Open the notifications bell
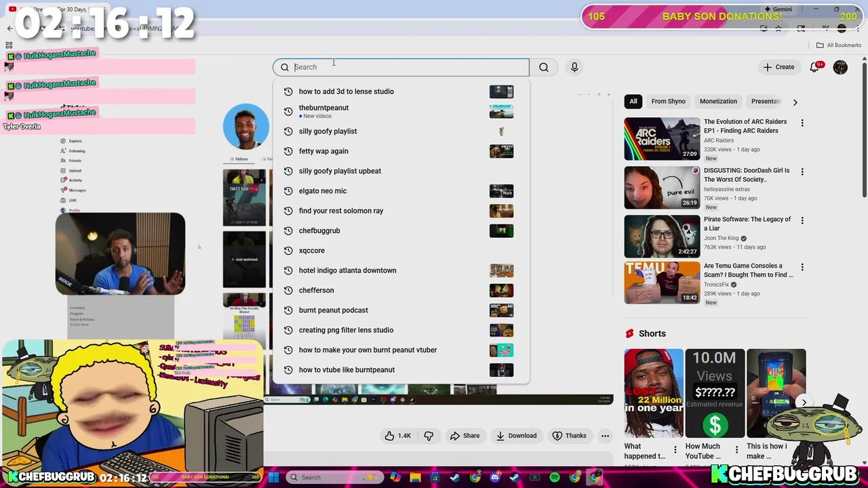The height and width of the screenshot is (488, 868). [815, 67]
